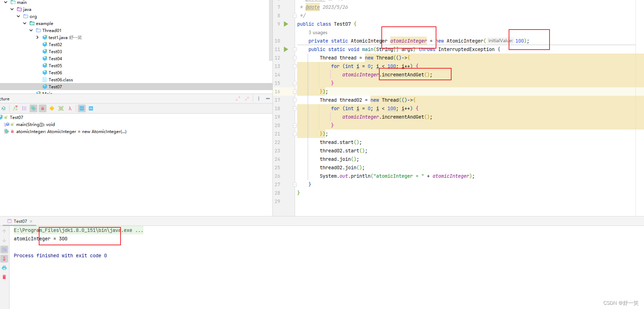Viewport: 644px width, 309px height.
Task: Click the @date Javadoc tag
Action: 313,7
